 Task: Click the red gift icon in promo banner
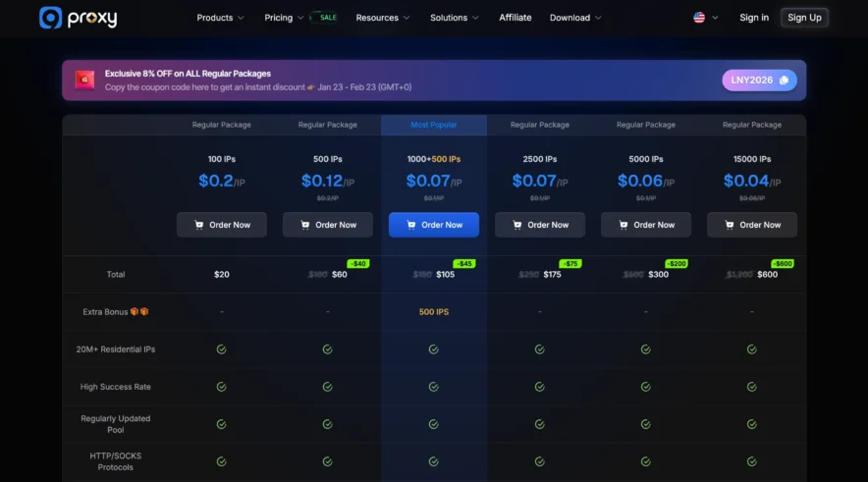point(85,80)
